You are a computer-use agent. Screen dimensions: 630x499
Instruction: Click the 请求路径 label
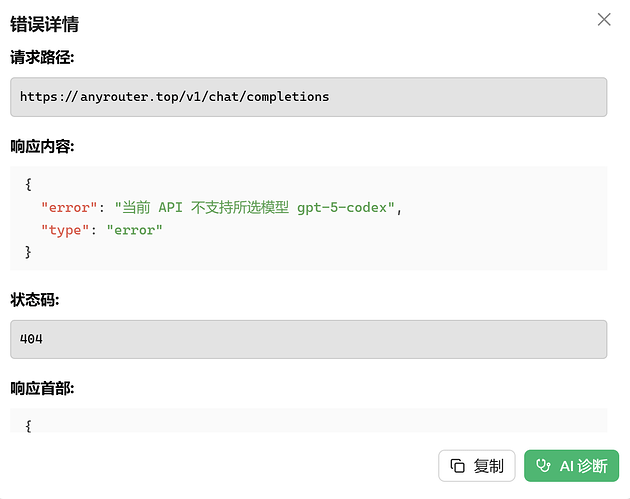(x=42, y=57)
